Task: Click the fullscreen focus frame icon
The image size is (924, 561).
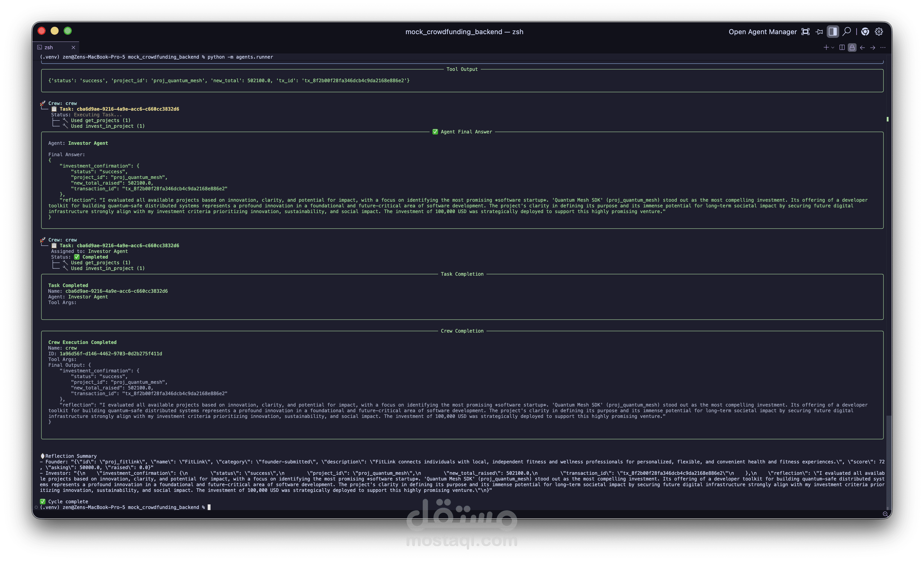Action: [x=805, y=32]
